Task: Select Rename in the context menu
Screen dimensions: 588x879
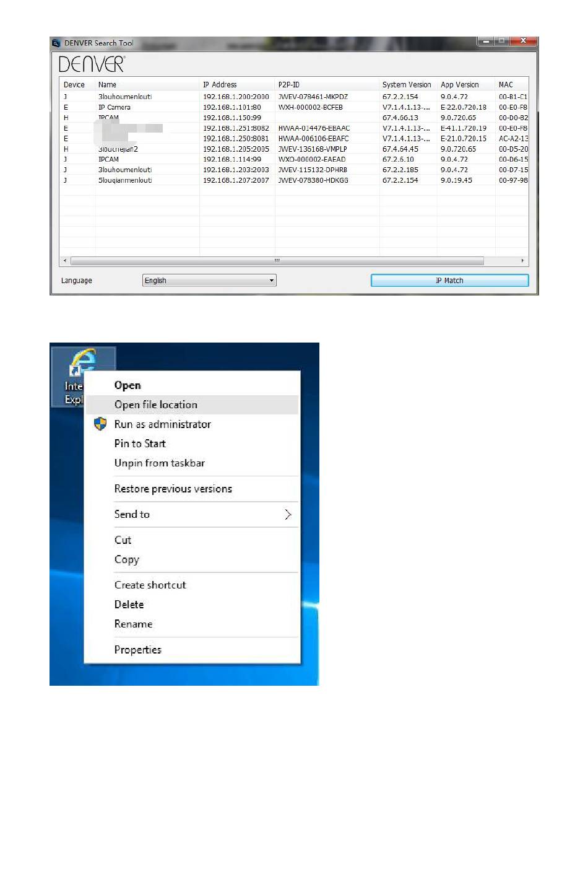Action: click(x=133, y=624)
